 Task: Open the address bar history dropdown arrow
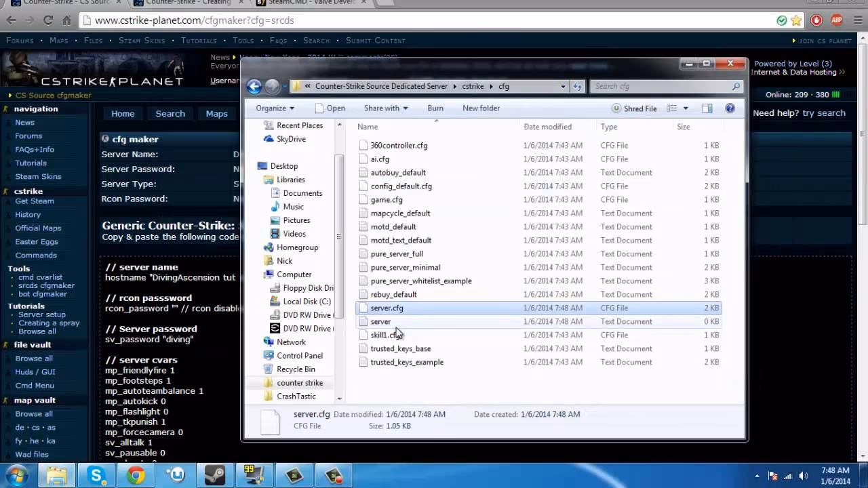563,86
